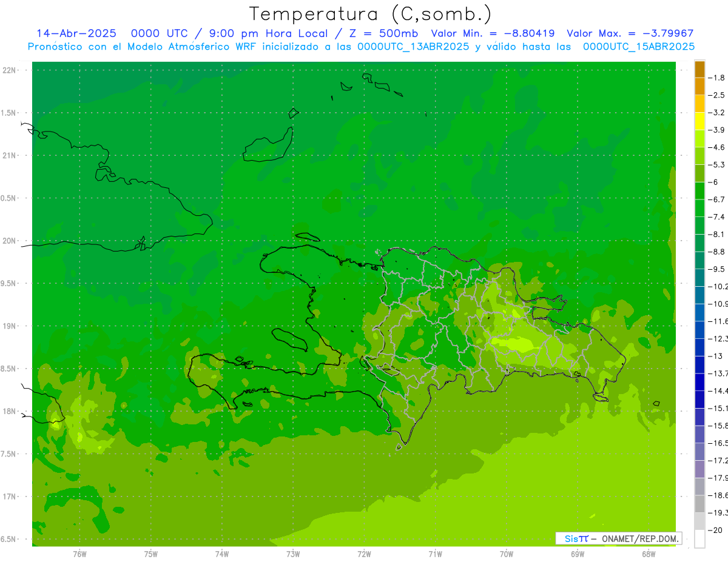Click the "69W" longitude axis label
This screenshot has height=562, width=728.
click(x=578, y=554)
